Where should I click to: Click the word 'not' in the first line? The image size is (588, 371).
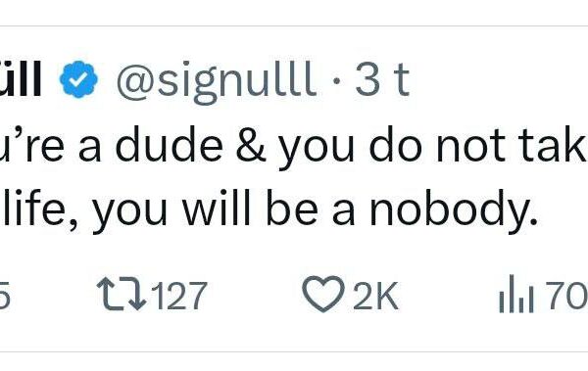click(470, 146)
